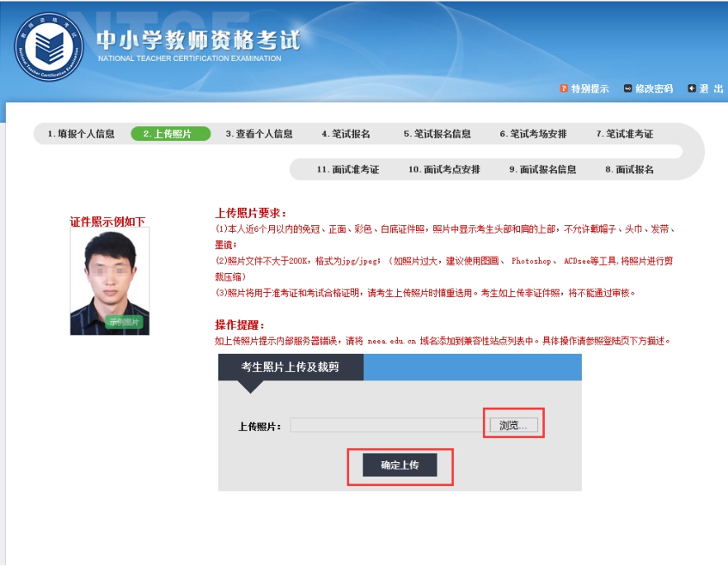
Task: Go to step 1 填报个人信息
Action: pos(81,134)
